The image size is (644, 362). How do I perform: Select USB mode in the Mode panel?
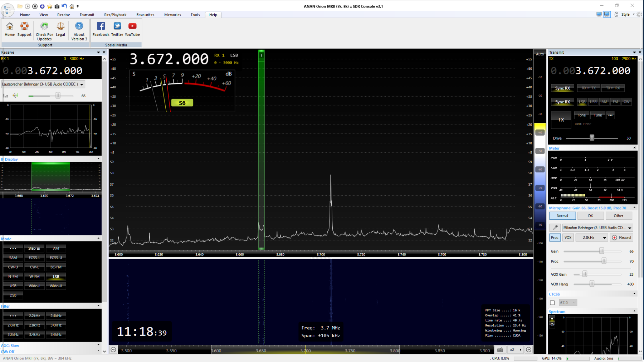tap(13, 286)
